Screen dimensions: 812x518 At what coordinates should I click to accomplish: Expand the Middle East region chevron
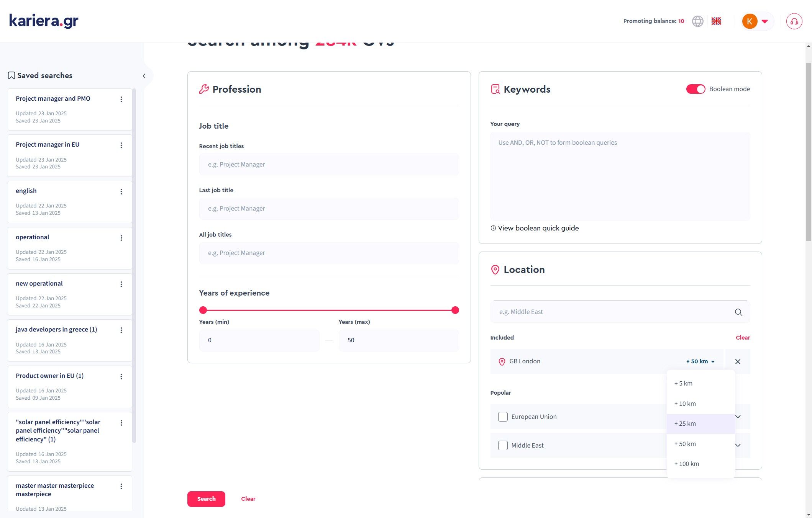[738, 445]
